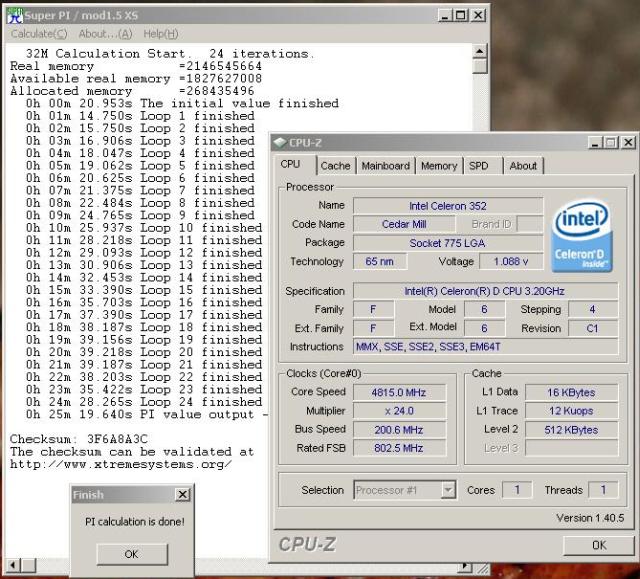Viewport: 640px width, 579px height.
Task: Click the '32M Calculation Start. 24 iterations.' line
Action: pos(170,54)
